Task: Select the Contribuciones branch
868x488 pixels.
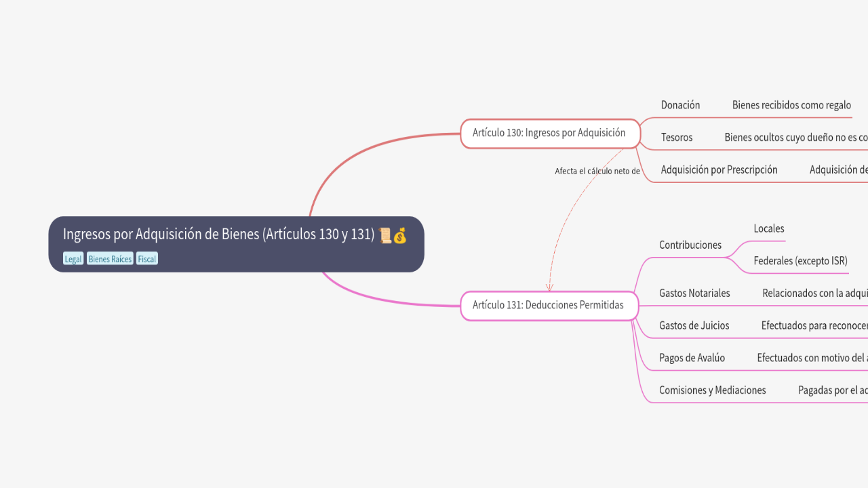Action: click(690, 245)
